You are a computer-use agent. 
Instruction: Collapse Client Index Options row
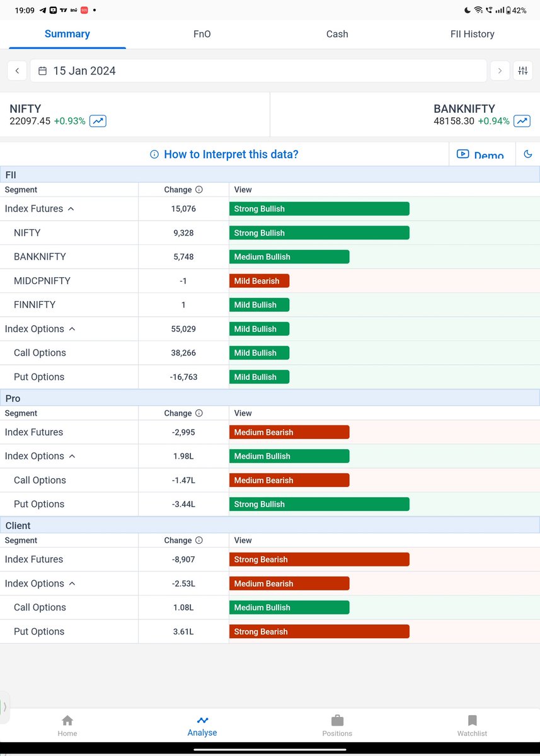(x=71, y=583)
